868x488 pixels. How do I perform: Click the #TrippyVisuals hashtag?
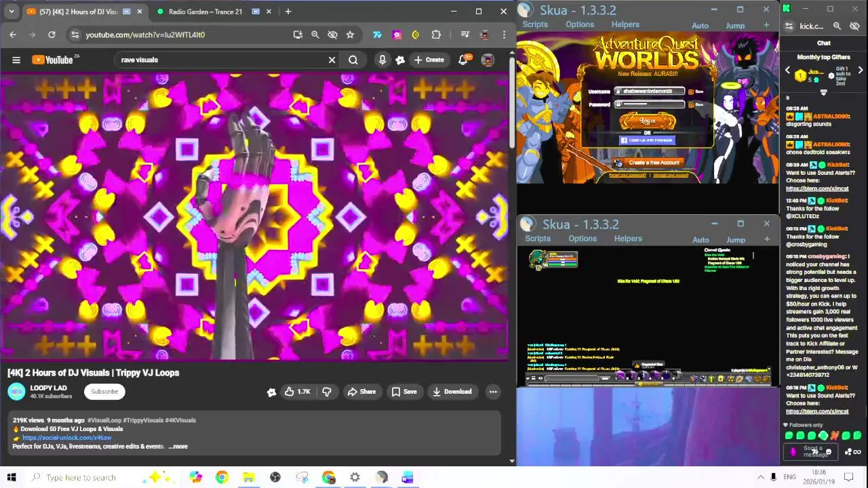point(144,420)
